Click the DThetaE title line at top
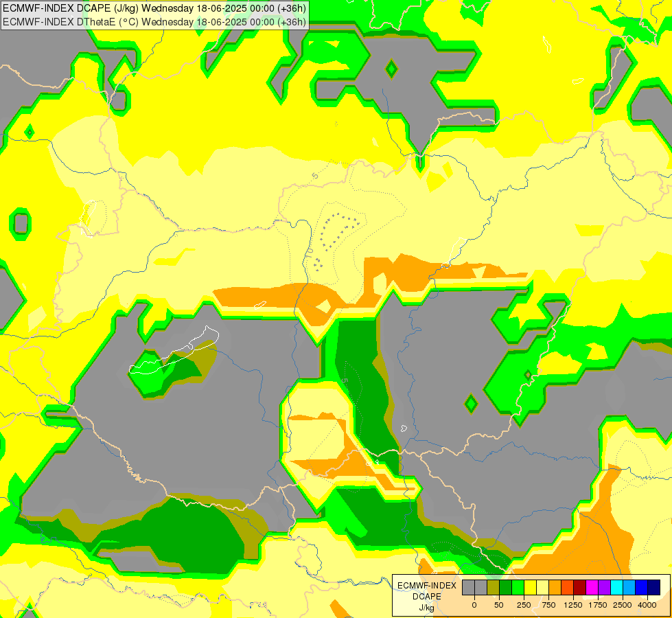Screen dimensions: 672x618 click(x=154, y=22)
